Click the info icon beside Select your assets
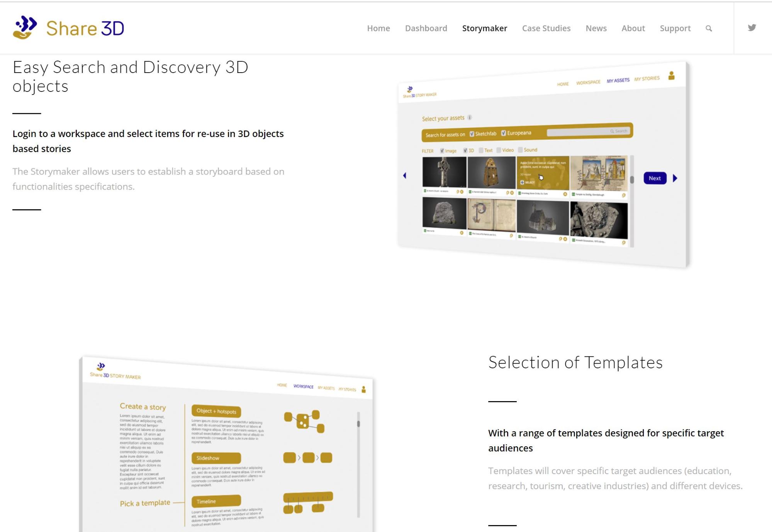772x532 pixels. [x=470, y=117]
